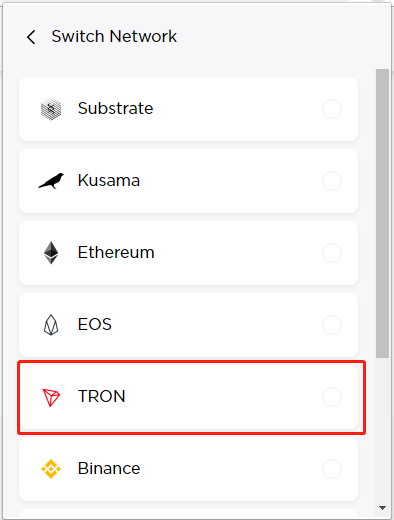This screenshot has height=520, width=394.
Task: Click the vertical scrollbar thumb
Action: 382,214
